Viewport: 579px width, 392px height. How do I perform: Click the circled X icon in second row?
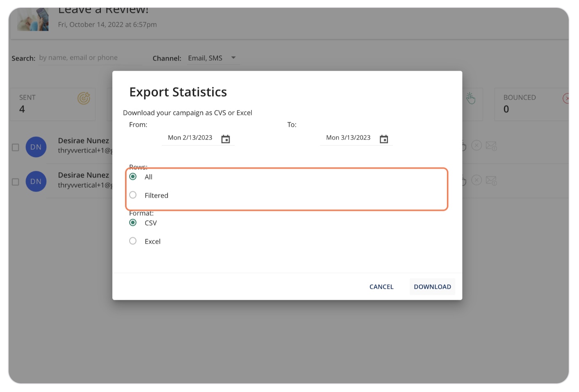[476, 180]
